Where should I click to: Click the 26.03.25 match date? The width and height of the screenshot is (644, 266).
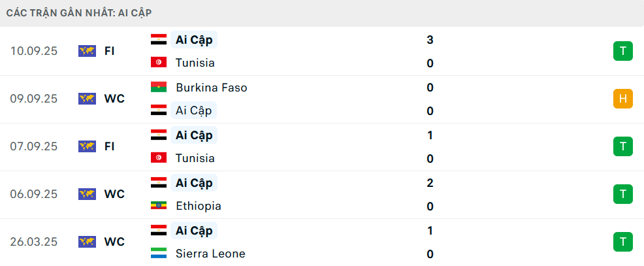34,242
